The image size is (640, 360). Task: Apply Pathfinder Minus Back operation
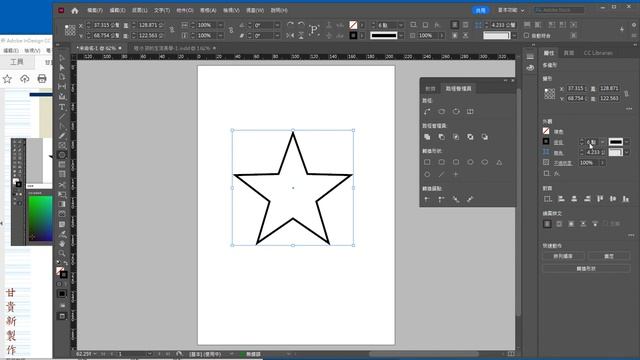point(484,137)
